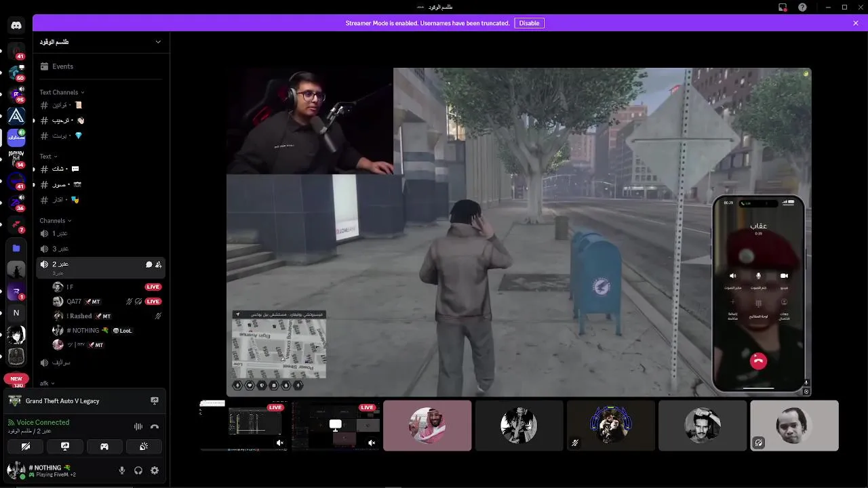The height and width of the screenshot is (488, 868).
Task: Open the server icon with badge 36
Action: pos(16,202)
